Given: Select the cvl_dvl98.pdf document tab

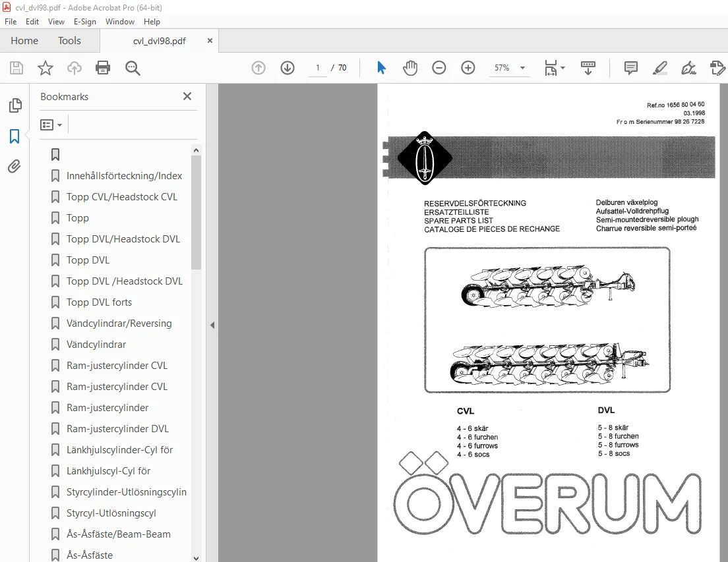Looking at the screenshot, I should (160, 41).
